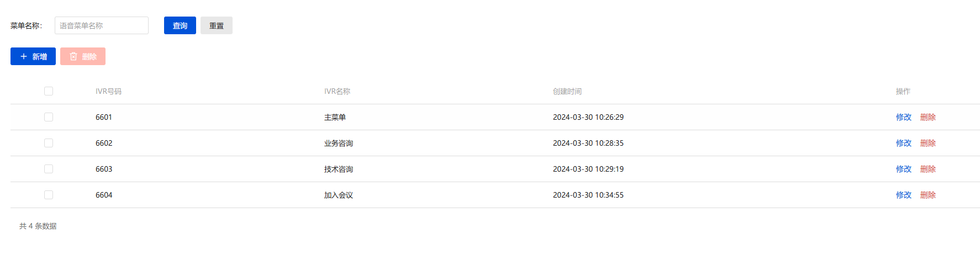The height and width of the screenshot is (255, 980).
Task: Modify the 加入会议 entry via 修改
Action: [903, 195]
